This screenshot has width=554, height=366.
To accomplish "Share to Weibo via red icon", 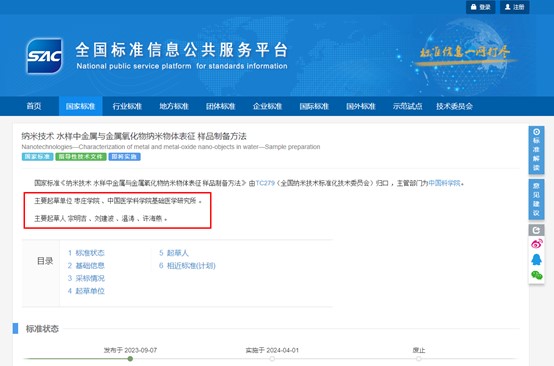I will click(x=536, y=244).
